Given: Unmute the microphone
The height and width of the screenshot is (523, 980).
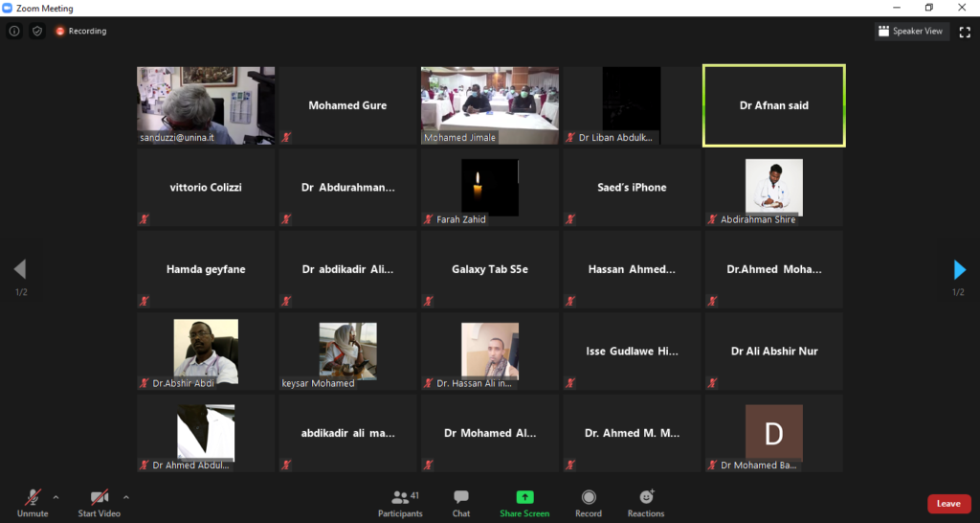Looking at the screenshot, I should (32, 503).
